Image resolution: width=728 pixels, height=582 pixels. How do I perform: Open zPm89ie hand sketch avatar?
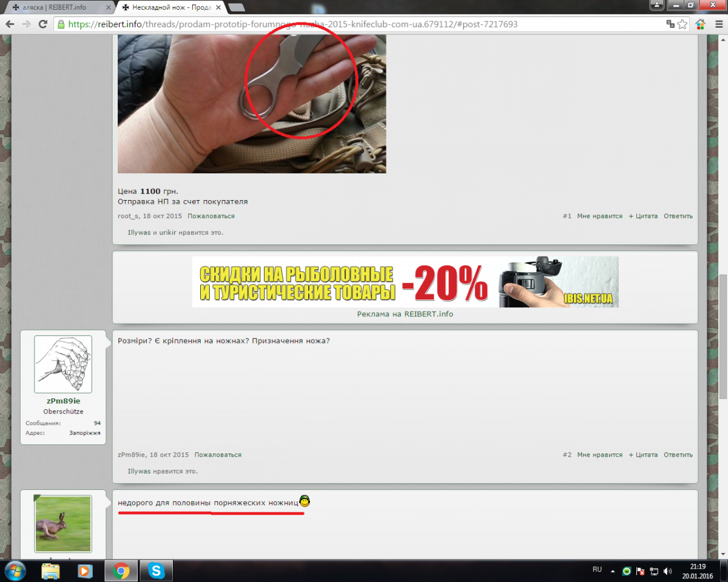pos(63,364)
